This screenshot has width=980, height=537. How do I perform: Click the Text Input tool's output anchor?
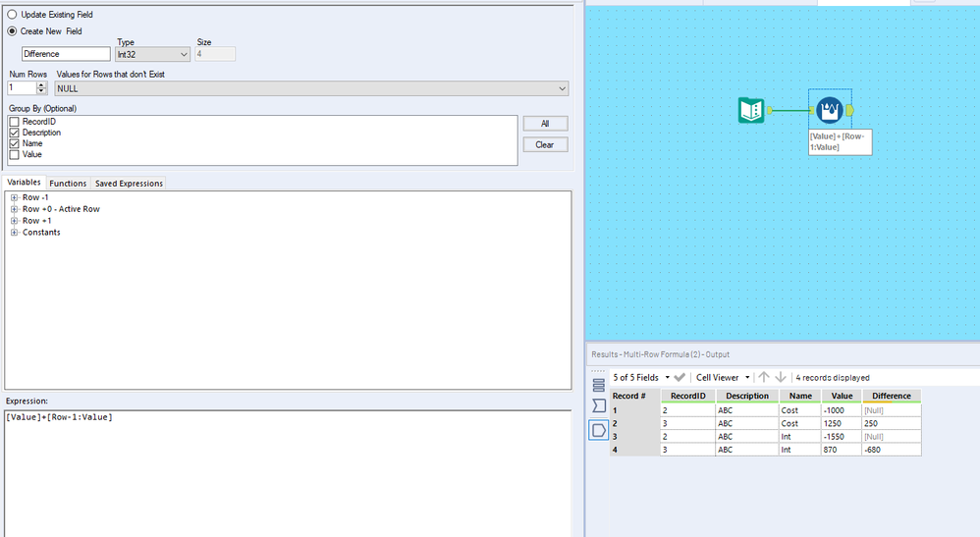(x=770, y=110)
